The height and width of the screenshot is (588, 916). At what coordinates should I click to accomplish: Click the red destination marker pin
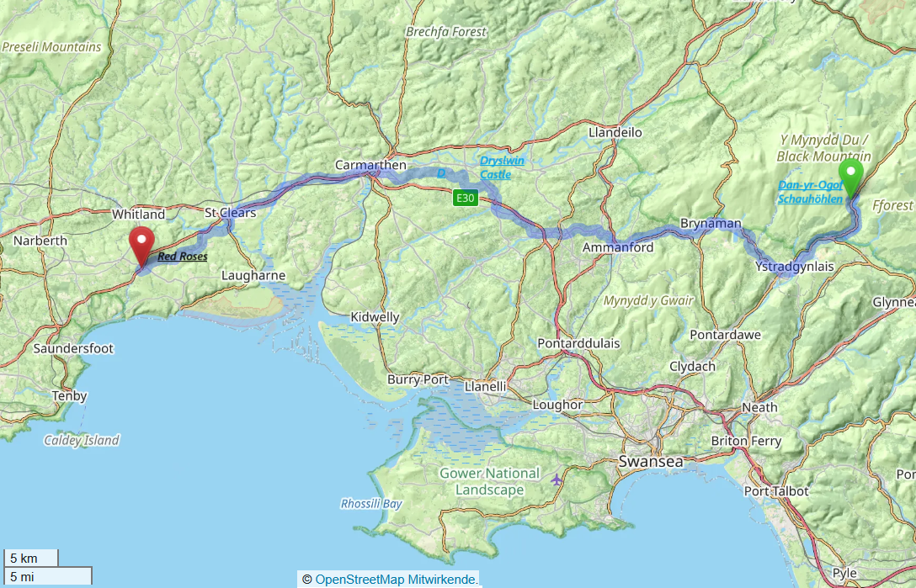pyautogui.click(x=141, y=247)
